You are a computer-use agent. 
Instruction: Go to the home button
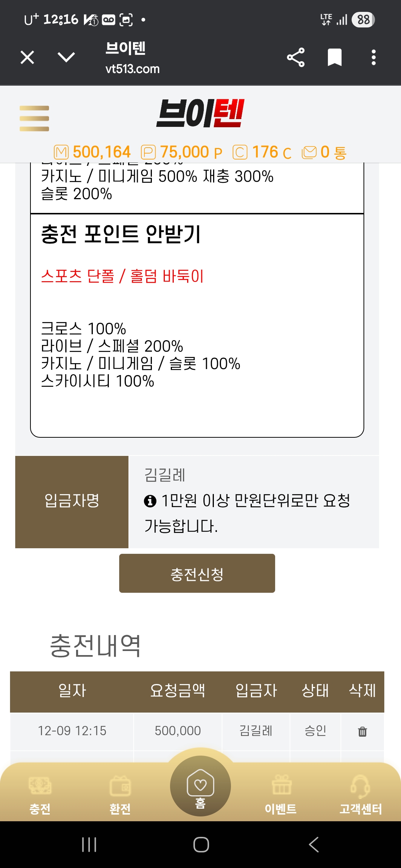click(x=200, y=786)
